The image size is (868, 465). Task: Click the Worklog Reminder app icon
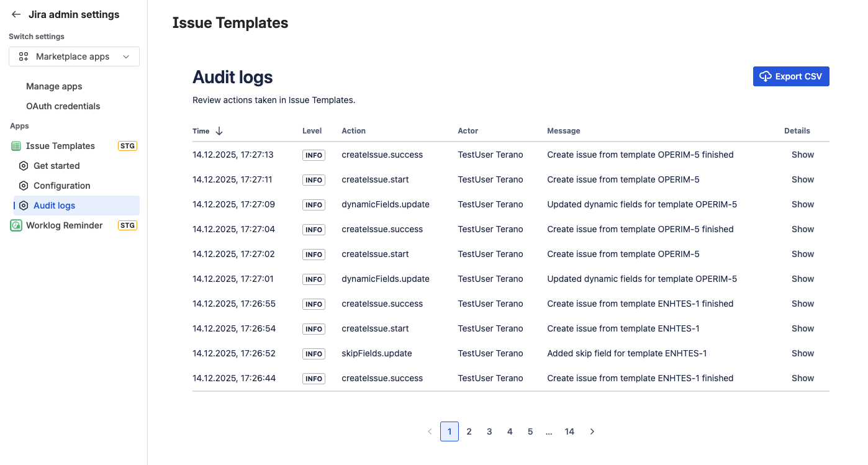[16, 225]
